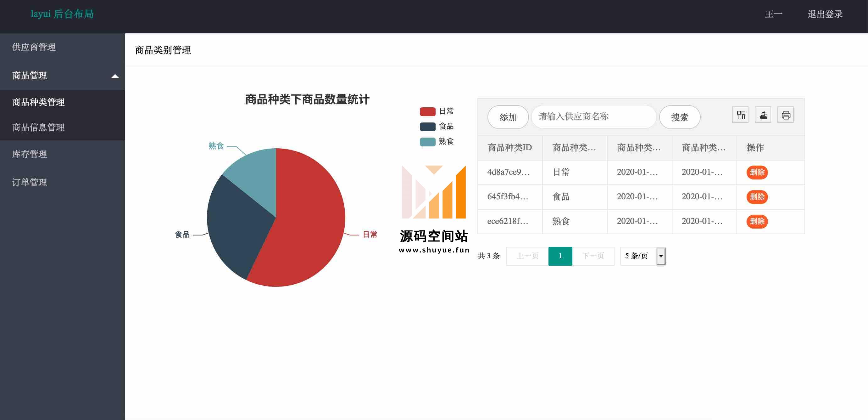Click 退出登录 link
Image resolution: width=868 pixels, height=420 pixels.
[825, 14]
